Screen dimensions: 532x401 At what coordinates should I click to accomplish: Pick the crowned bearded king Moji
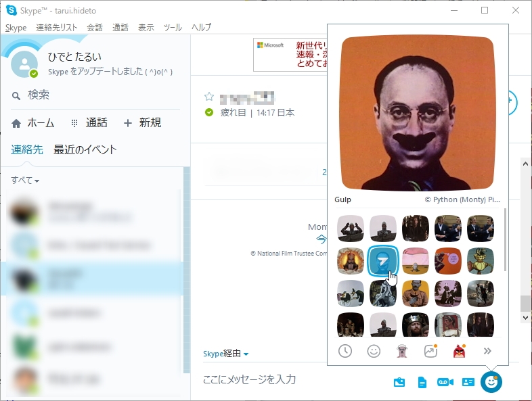pos(416,325)
